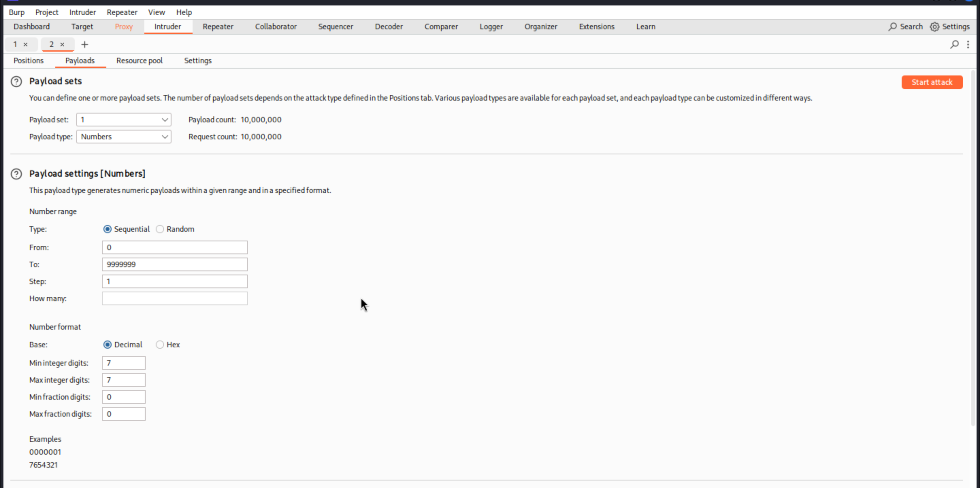
Task: Switch to the Repeater tool tab
Action: (218, 27)
